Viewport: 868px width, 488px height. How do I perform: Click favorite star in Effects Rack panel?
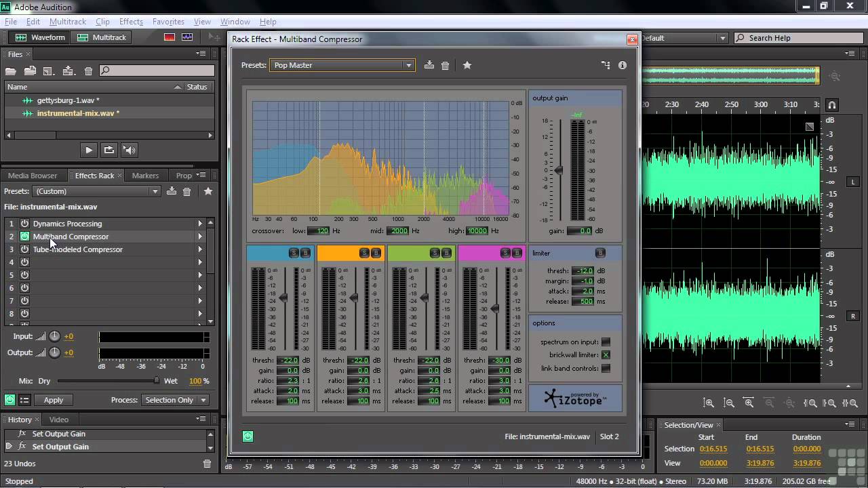click(x=208, y=191)
